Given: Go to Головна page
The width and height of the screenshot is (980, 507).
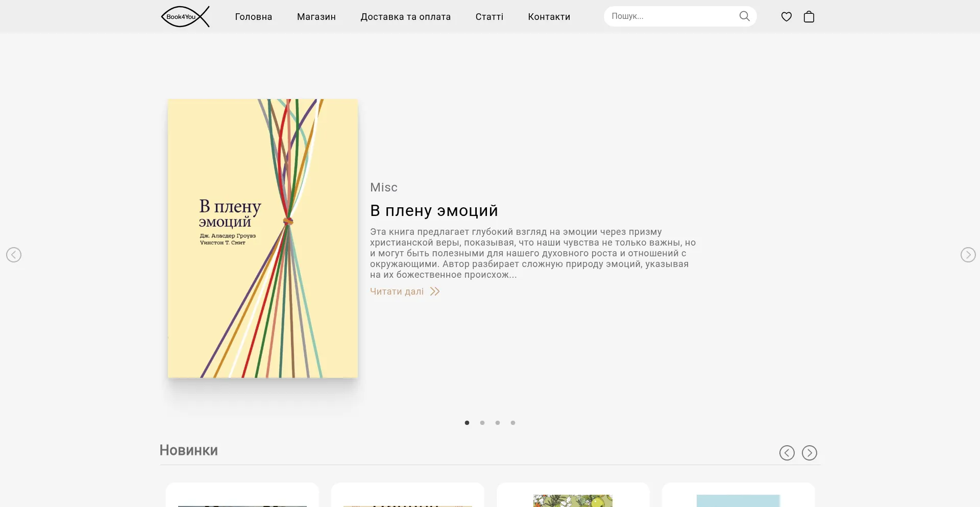Looking at the screenshot, I should coord(253,17).
